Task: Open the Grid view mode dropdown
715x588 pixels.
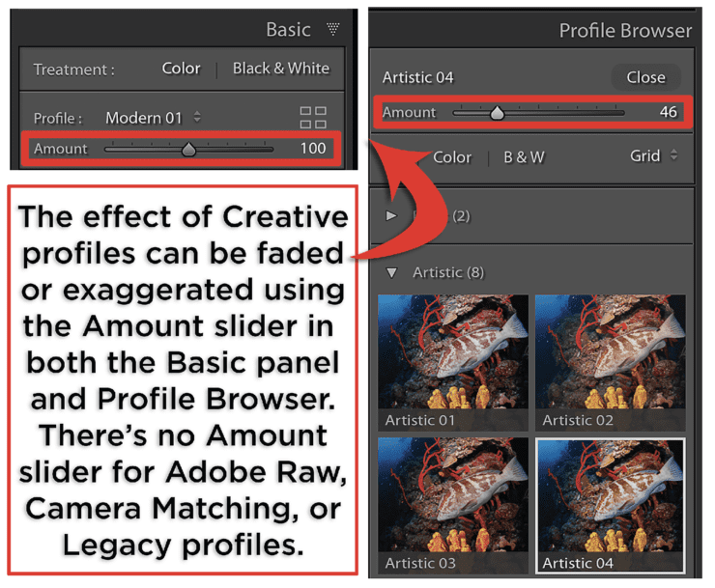Action: pyautogui.click(x=653, y=155)
